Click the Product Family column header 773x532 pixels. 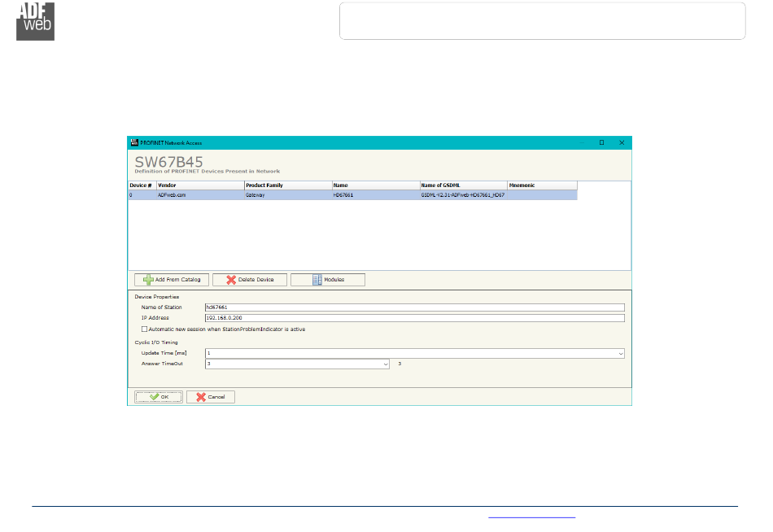[287, 185]
